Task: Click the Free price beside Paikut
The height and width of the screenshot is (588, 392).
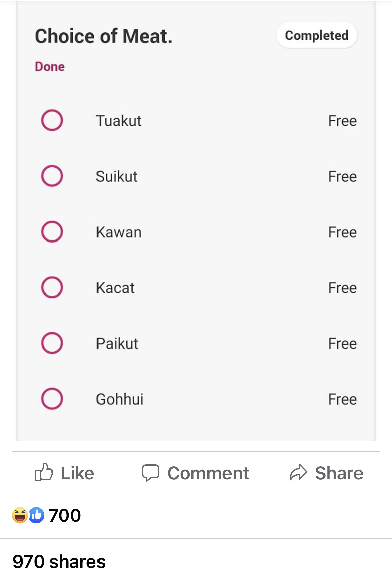Action: coord(342,343)
